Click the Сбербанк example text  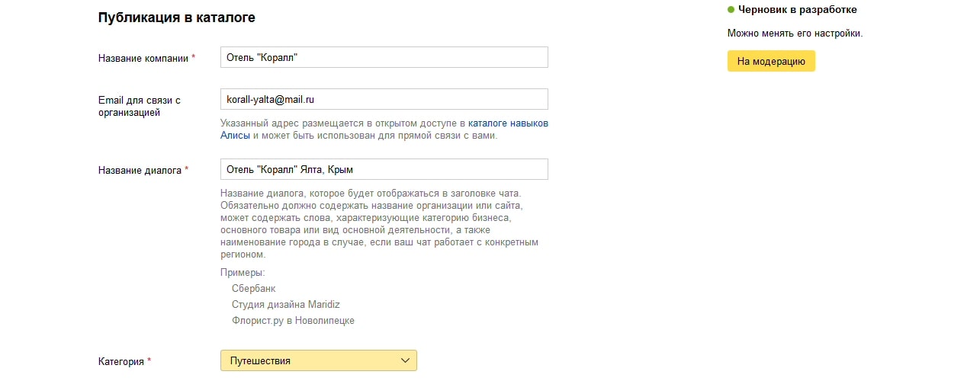pos(253,289)
